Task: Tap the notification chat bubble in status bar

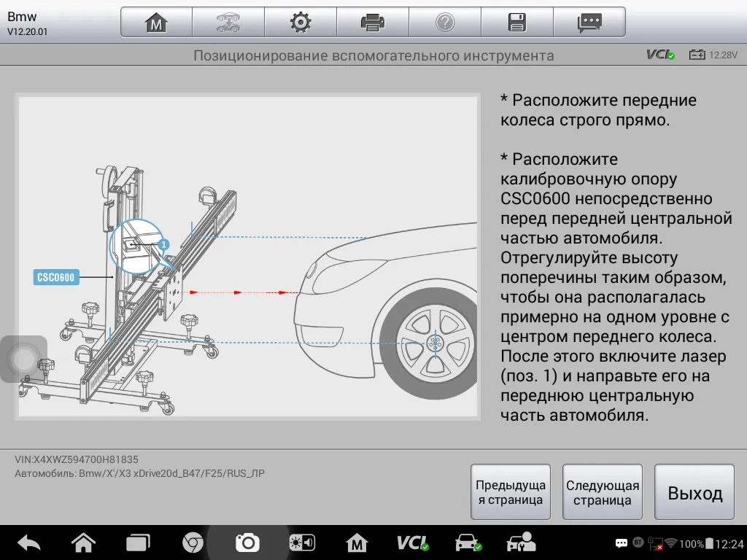Action: click(622, 543)
